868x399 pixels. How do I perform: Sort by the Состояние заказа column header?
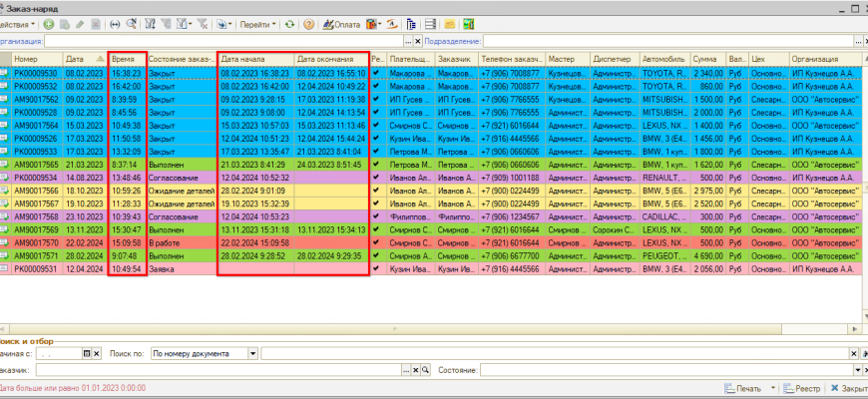[x=181, y=59]
